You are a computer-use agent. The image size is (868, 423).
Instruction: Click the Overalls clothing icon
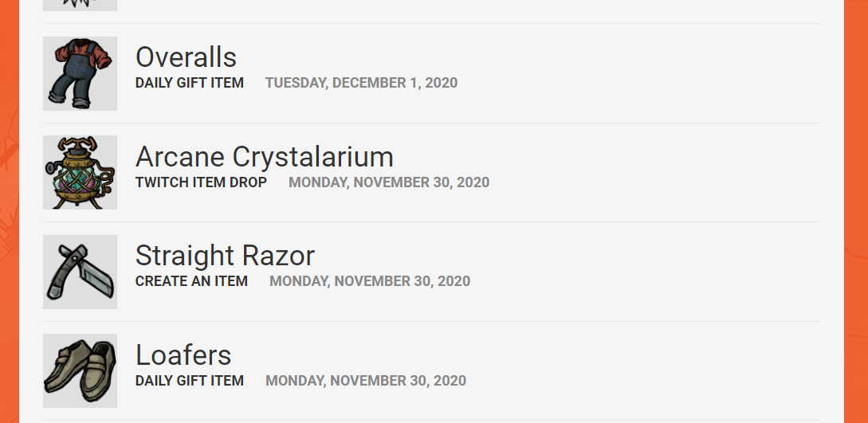(80, 73)
